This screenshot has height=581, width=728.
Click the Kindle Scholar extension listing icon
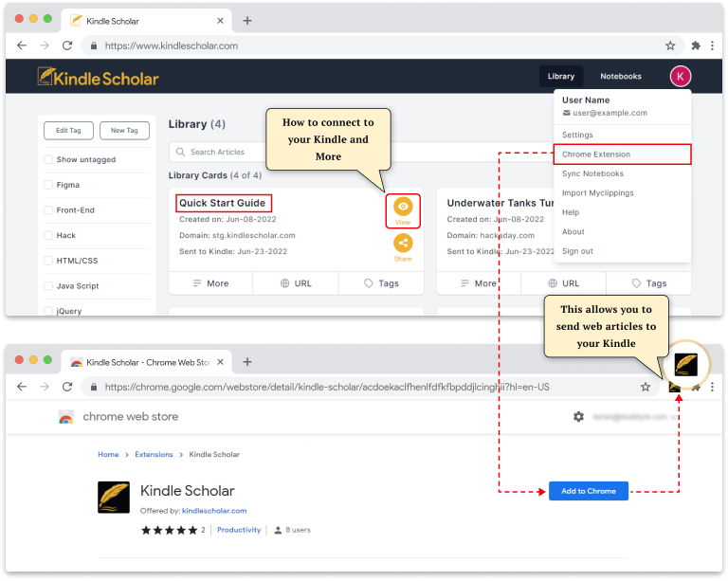[114, 497]
